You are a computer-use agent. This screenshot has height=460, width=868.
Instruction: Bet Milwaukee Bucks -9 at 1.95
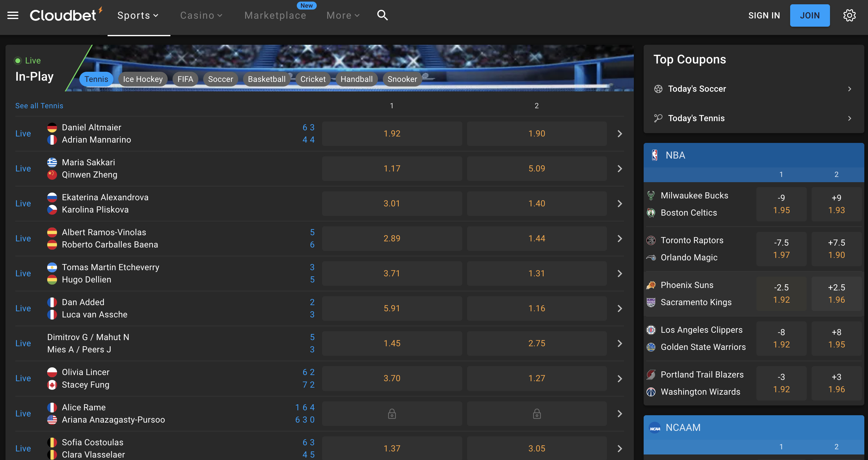pos(781,204)
